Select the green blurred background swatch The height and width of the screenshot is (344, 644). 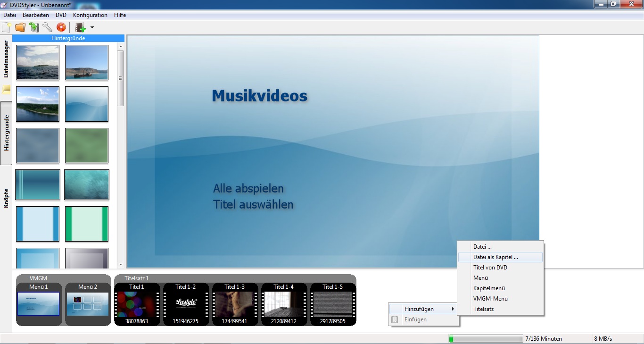click(x=87, y=145)
